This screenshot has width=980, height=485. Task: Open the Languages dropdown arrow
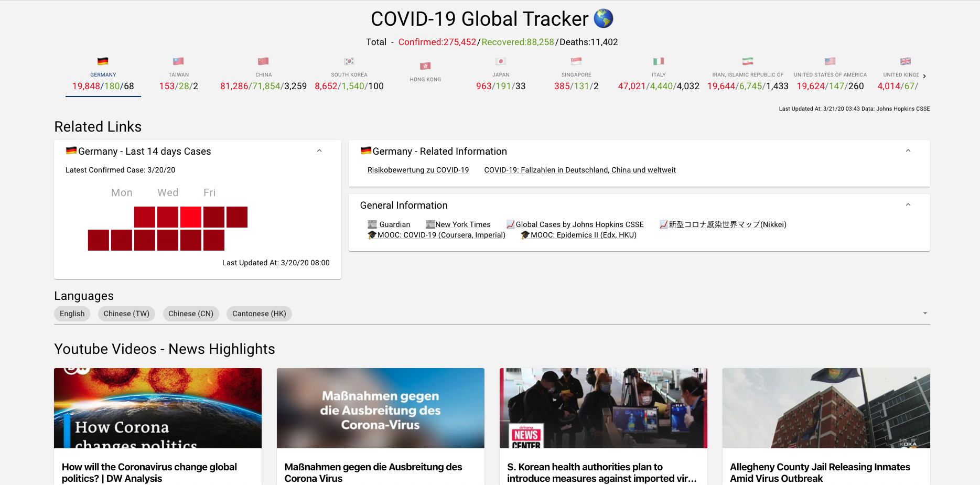[x=925, y=314]
